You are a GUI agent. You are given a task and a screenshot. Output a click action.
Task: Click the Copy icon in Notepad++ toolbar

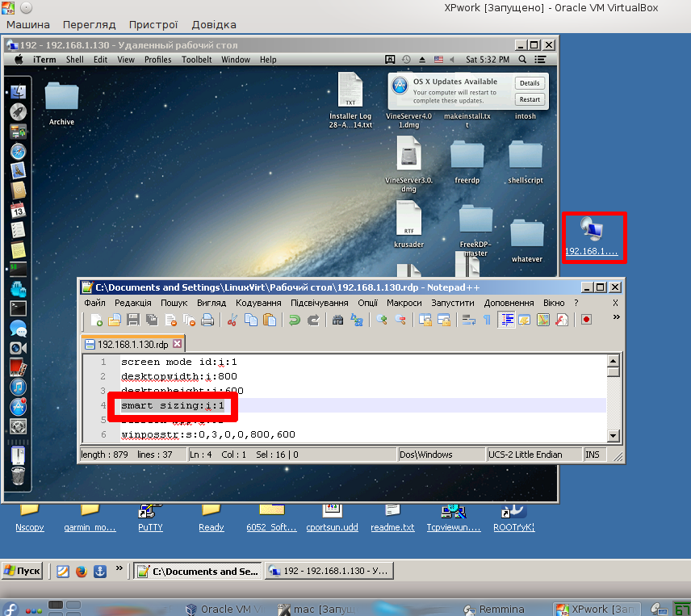(x=251, y=320)
